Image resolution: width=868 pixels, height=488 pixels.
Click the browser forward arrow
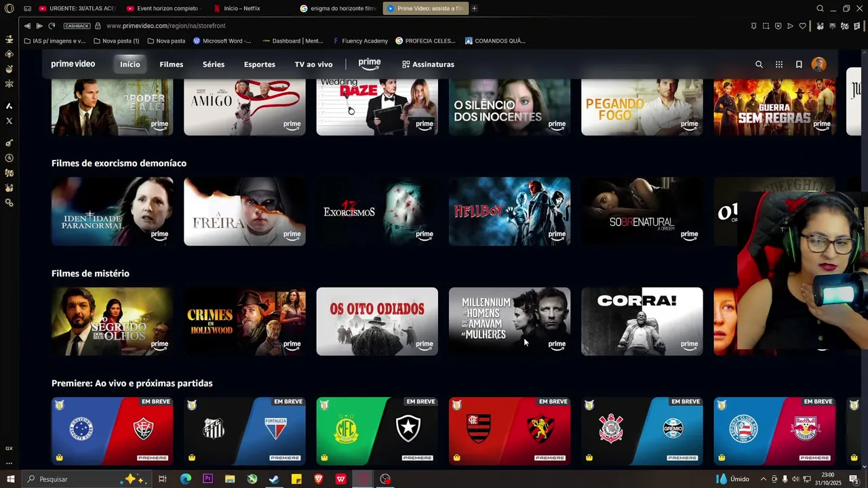pyautogui.click(x=39, y=26)
